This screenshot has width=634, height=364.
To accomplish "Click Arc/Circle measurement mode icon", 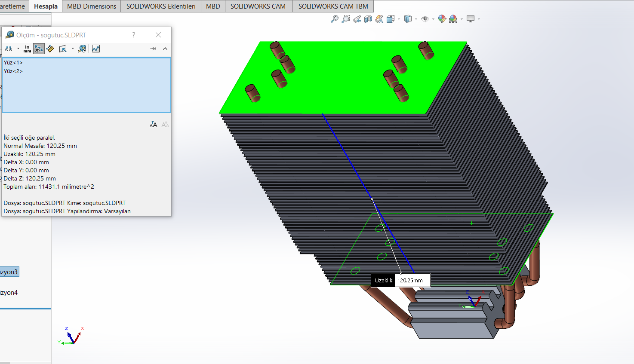I will pyautogui.click(x=9, y=49).
